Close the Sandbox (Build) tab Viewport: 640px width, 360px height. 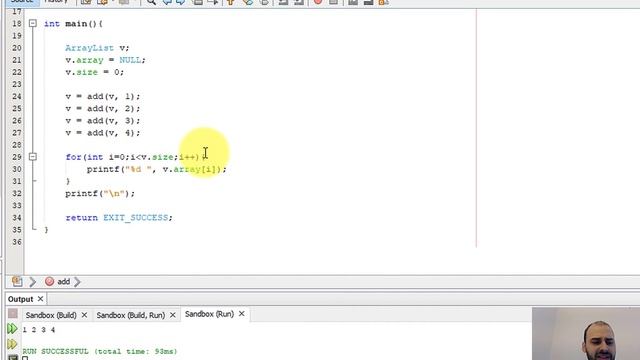tap(84, 315)
